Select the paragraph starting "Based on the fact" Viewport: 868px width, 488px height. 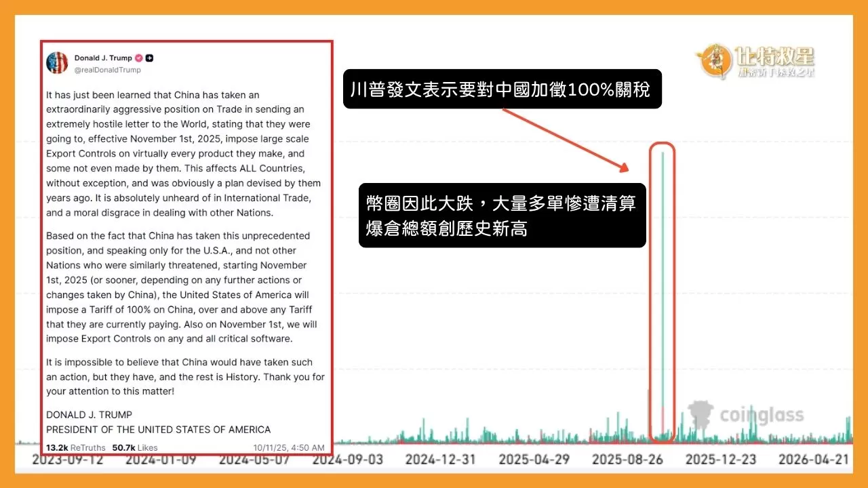(182, 287)
